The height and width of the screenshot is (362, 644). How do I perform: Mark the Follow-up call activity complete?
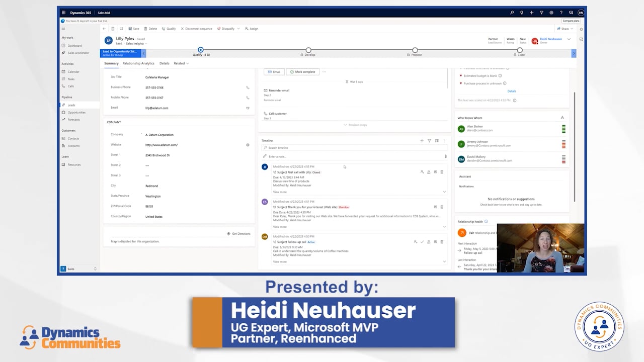422,242
